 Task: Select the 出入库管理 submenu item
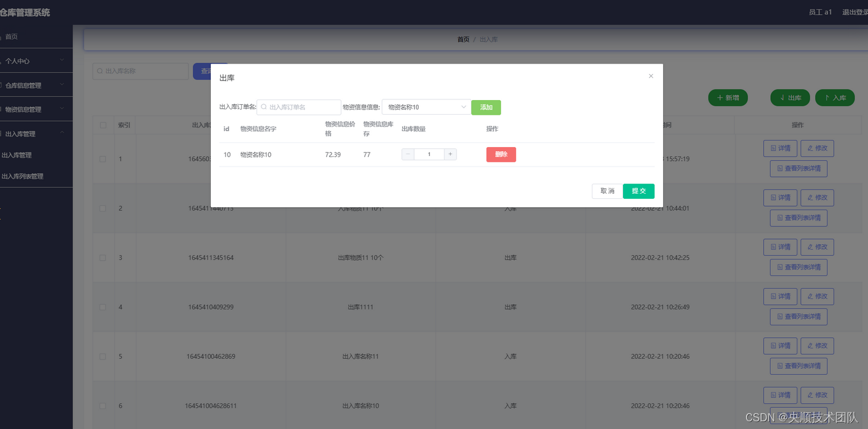point(16,155)
